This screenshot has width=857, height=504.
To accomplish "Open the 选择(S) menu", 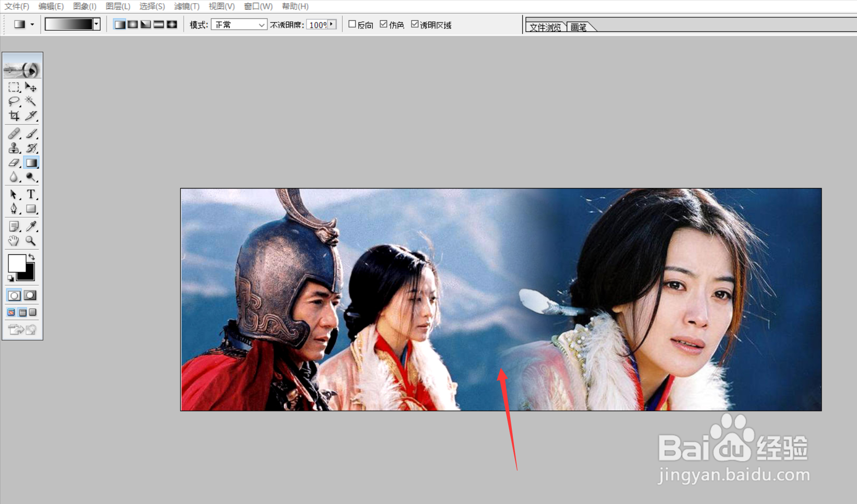I will click(x=152, y=6).
